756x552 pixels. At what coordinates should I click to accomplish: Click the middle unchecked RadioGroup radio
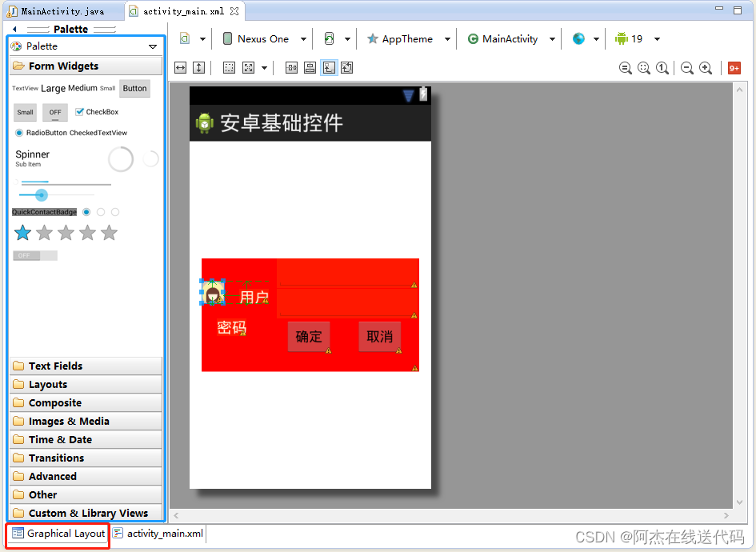(x=101, y=212)
